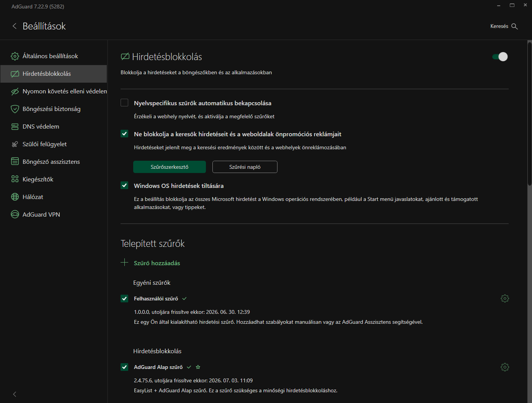Toggle the Hirdetésblokkolás main switch off
Screen dimensions: 532x403
[x=500, y=57]
